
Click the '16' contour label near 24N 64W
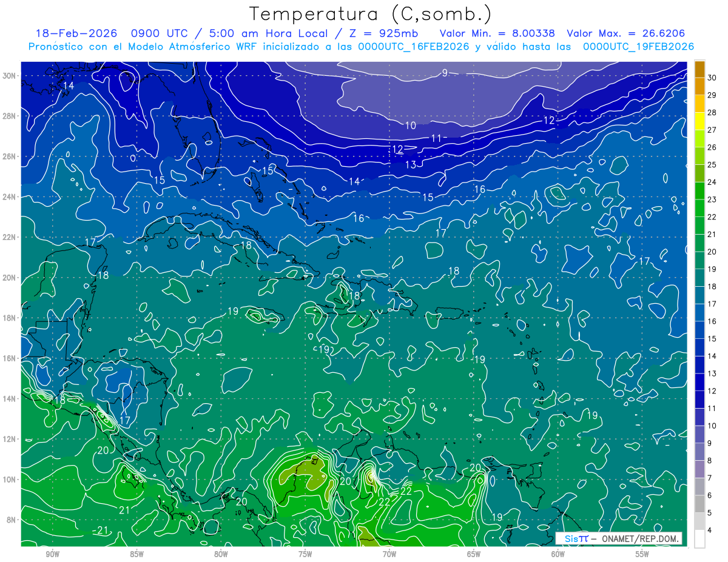click(479, 189)
